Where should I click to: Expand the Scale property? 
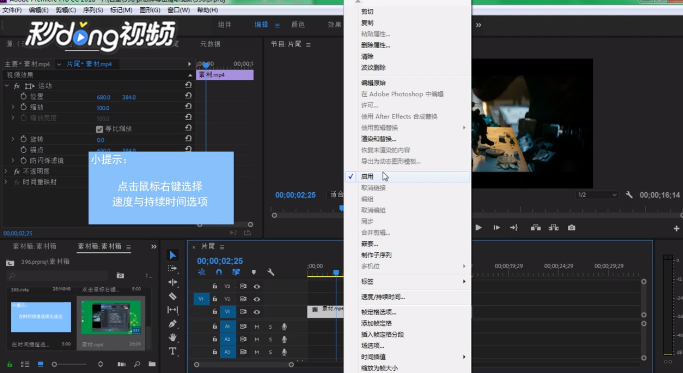[x=13, y=107]
